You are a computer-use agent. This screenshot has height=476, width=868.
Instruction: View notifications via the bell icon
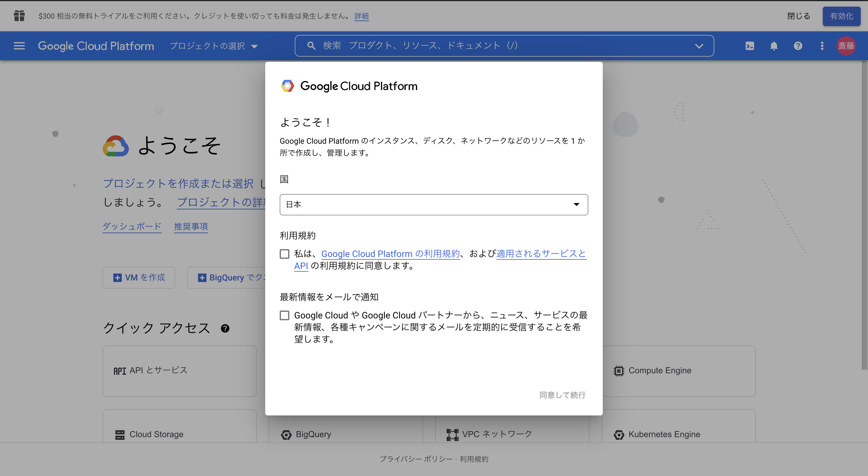tap(774, 46)
